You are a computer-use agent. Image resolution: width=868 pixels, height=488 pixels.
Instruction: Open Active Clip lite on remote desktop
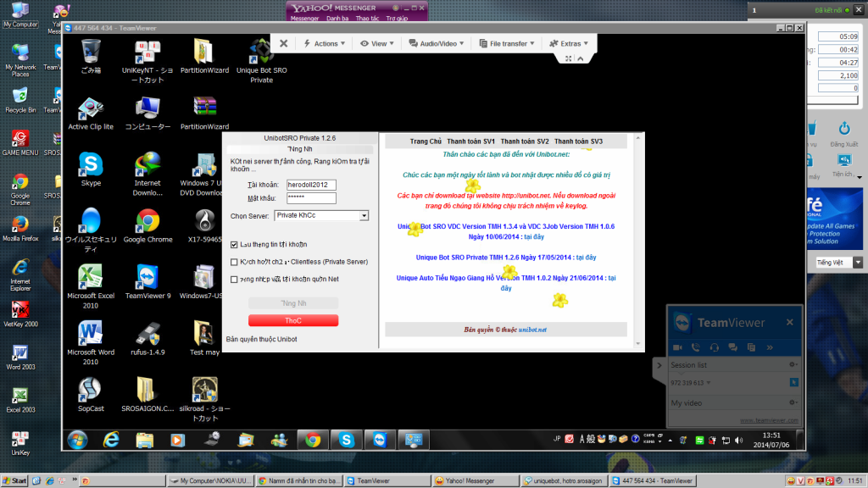pos(91,113)
